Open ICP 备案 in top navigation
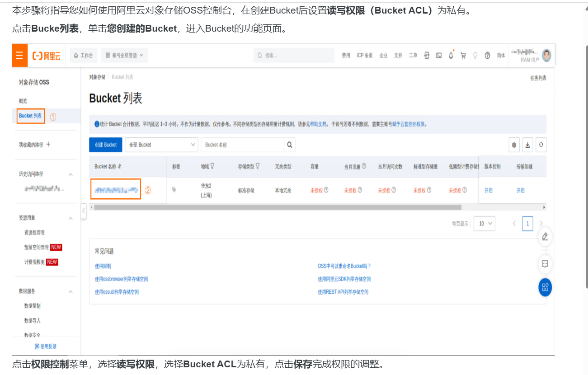The width and height of the screenshot is (588, 375). (365, 56)
